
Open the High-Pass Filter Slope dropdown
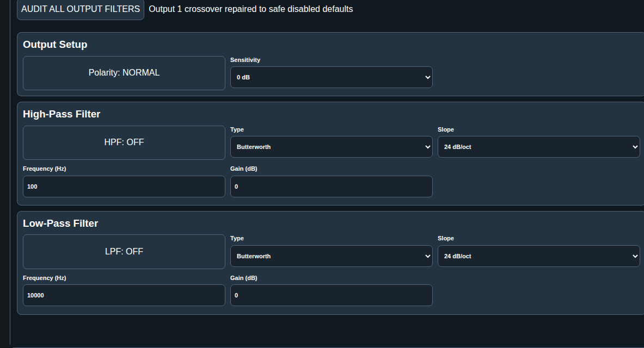pos(539,147)
